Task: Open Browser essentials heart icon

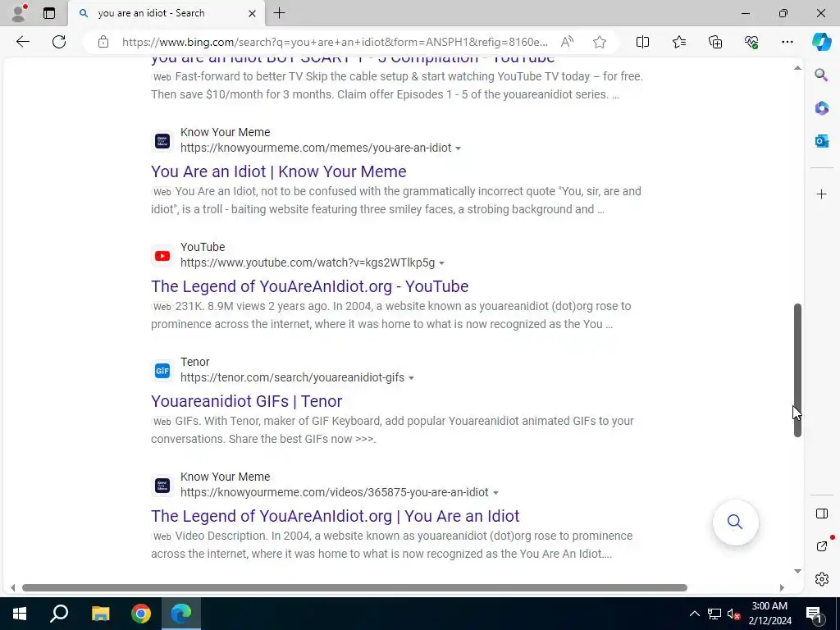Action: [x=751, y=42]
